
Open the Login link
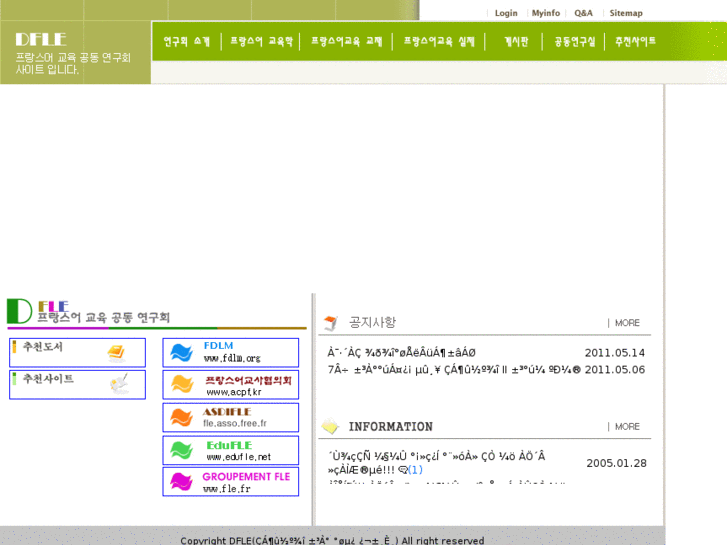pos(506,13)
